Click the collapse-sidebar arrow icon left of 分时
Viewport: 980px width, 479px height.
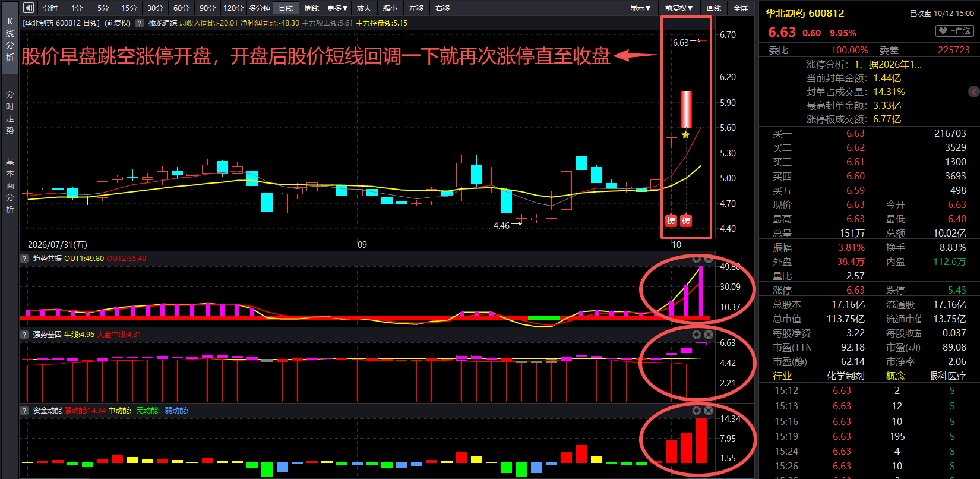click(x=28, y=8)
